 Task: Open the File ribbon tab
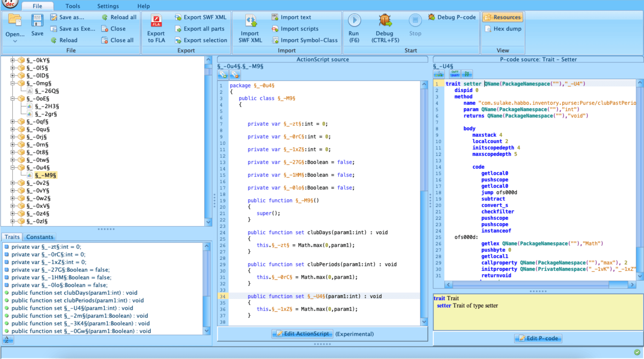[37, 6]
